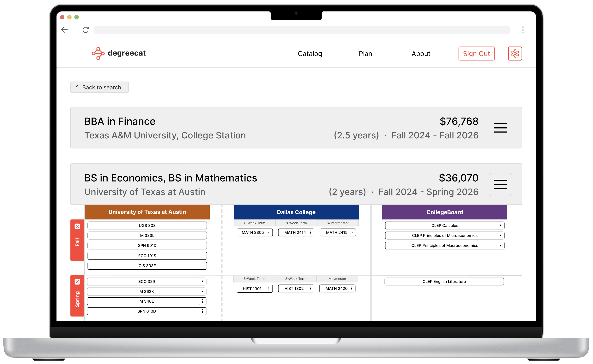Screen dimensions: 593x364
Task: Open options dots for MATH 2415
Action: (x=352, y=232)
